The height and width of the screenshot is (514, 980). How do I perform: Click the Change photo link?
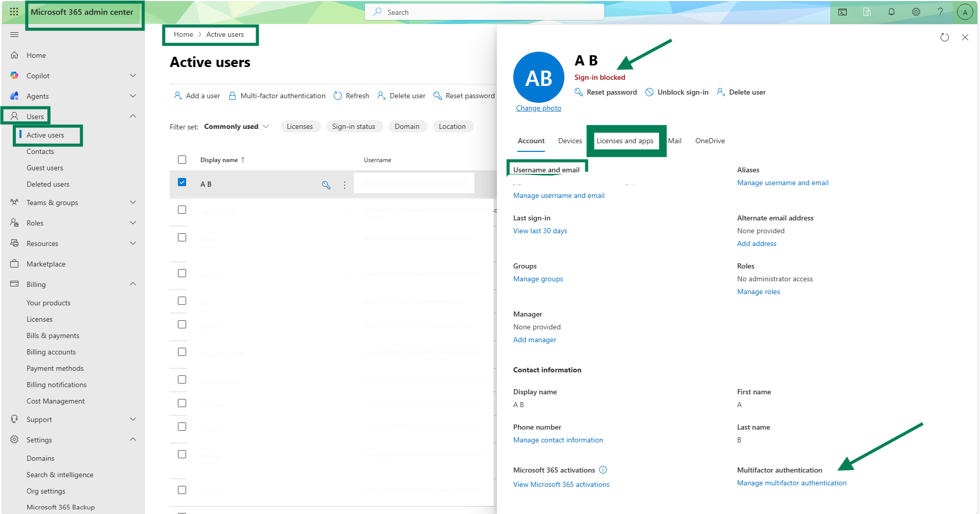(x=539, y=108)
